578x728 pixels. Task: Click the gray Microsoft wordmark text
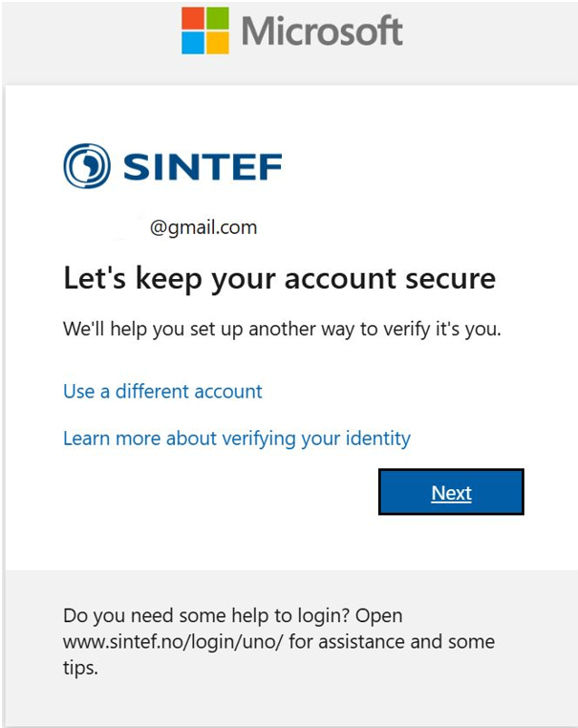322,31
